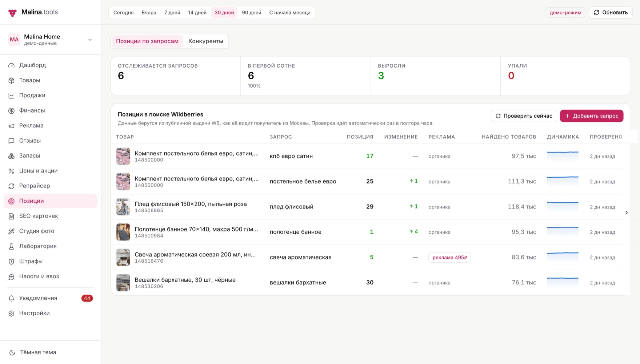Screen dimensions: 640x364
Task: Click the Выросли stat card value 3
Action: (381, 76)
